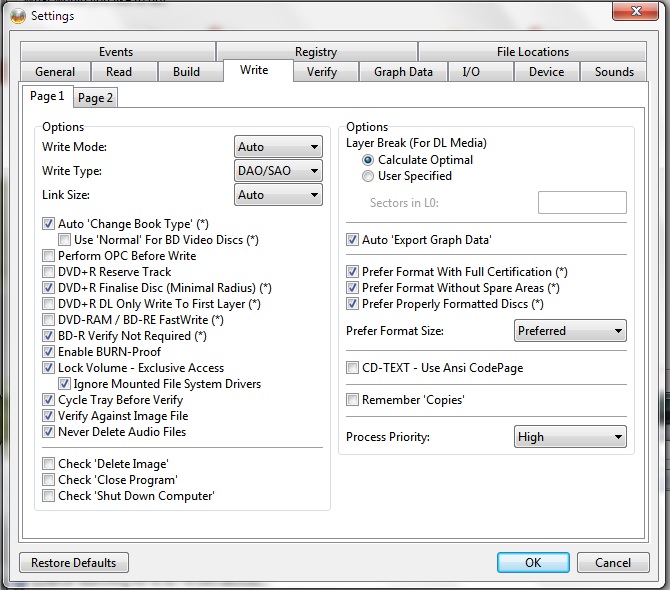Open the Write Type dropdown showing DAO/SAO
The width and height of the screenshot is (670, 590).
pos(278,171)
